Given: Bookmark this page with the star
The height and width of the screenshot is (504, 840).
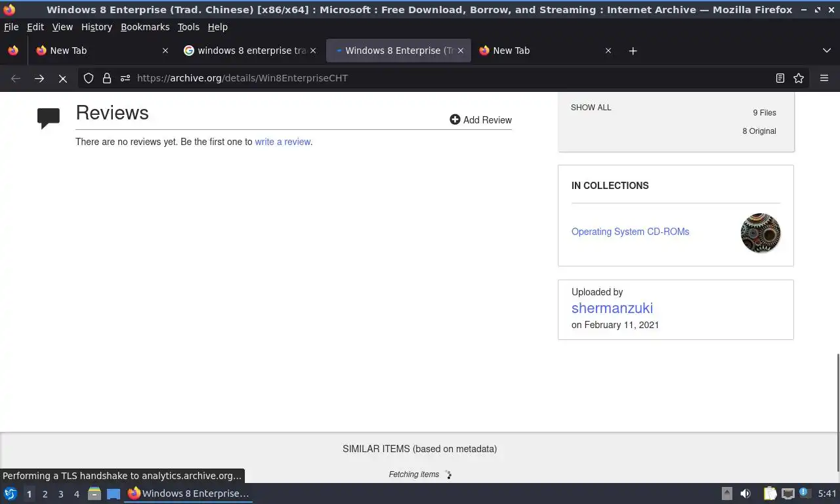Looking at the screenshot, I should pos(799,78).
